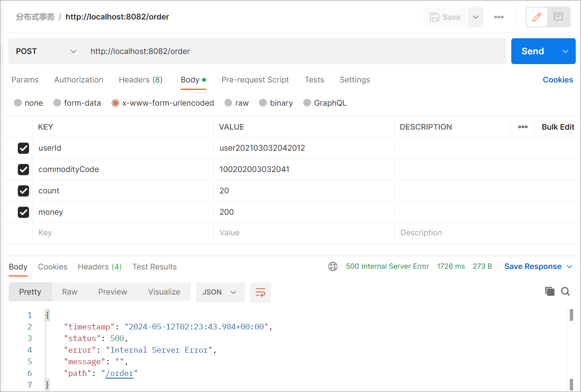Click the Save button
This screenshot has width=581, height=392.
445,17
